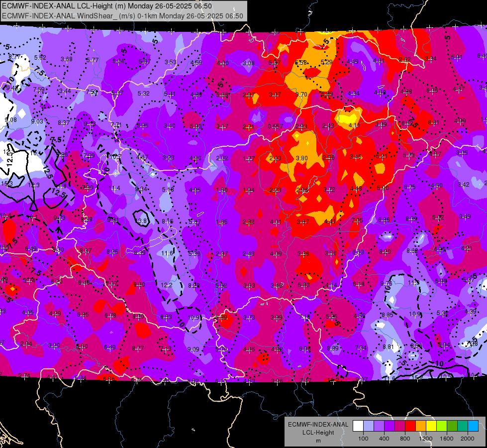Screen dimensions: 487x448
Task: Select the orange legend swatch
Action: 421,426
